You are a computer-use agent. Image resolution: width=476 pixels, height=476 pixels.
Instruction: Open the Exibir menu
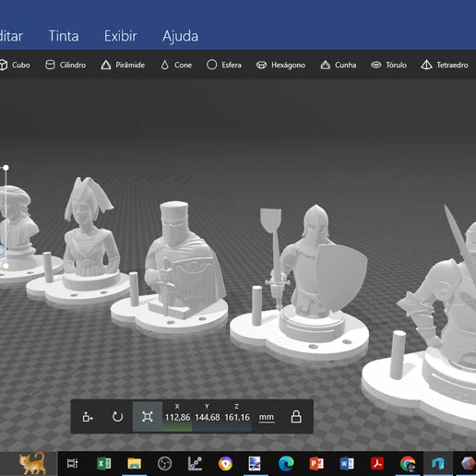121,36
